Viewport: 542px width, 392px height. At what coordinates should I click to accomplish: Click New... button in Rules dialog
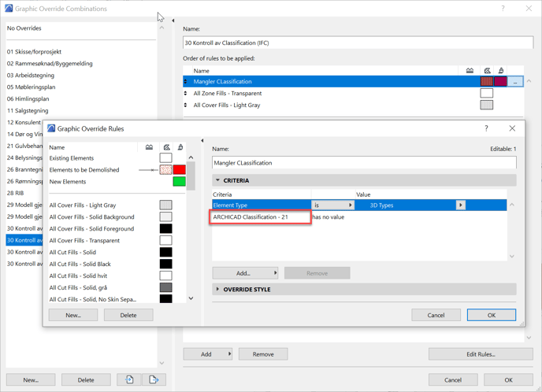pos(73,315)
